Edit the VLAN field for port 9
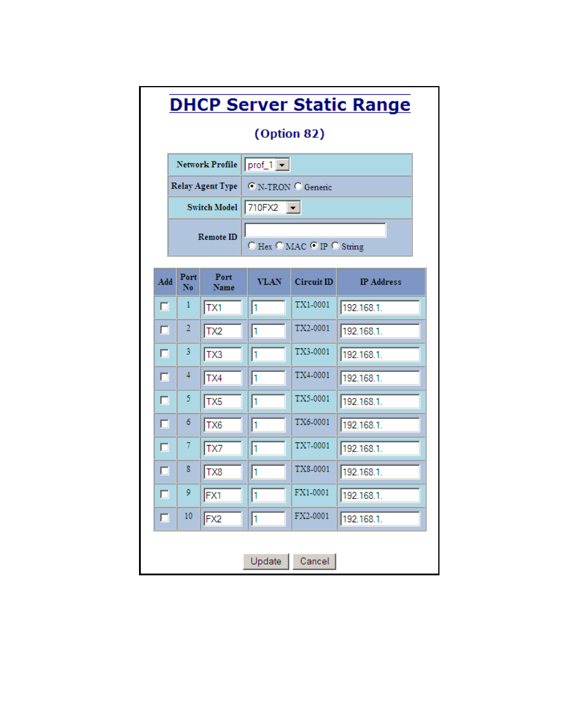This screenshot has height=728, width=562. pyautogui.click(x=269, y=496)
